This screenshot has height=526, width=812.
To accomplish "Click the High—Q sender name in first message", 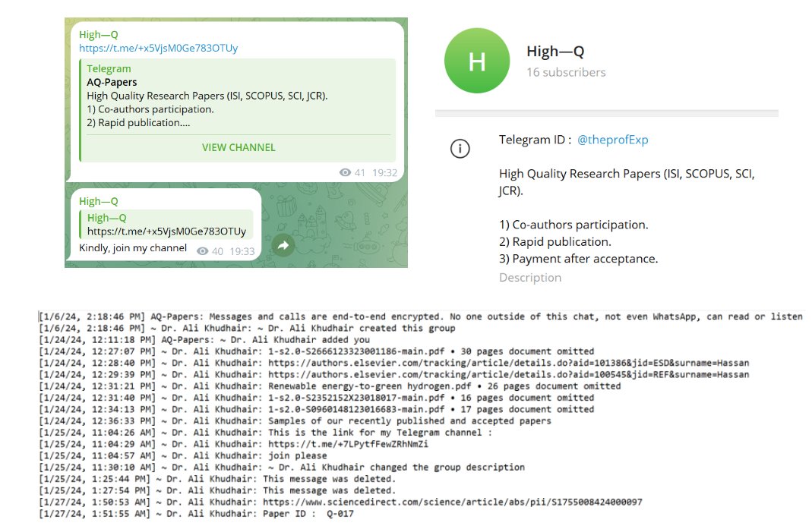I will pos(99,35).
